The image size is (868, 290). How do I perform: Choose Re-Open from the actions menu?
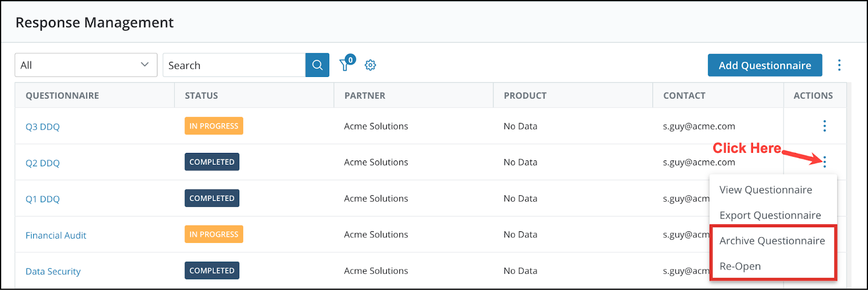740,266
